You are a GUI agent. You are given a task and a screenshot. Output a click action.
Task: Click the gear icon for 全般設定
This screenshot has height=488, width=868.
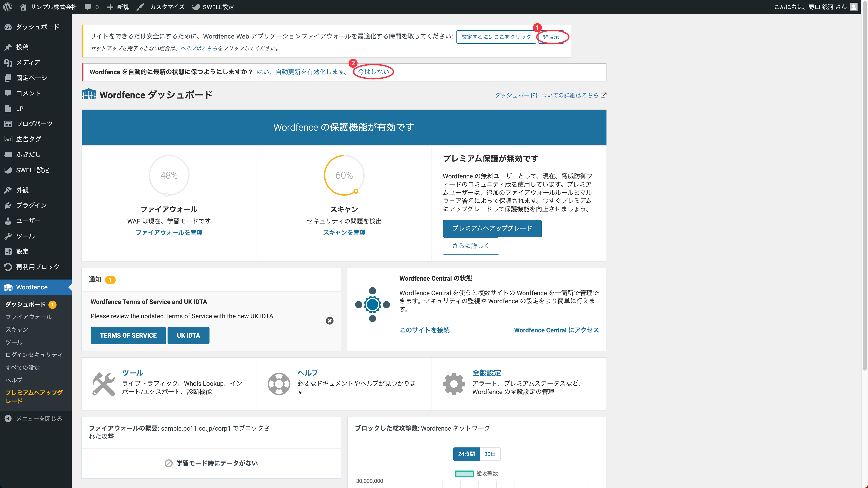coord(454,384)
